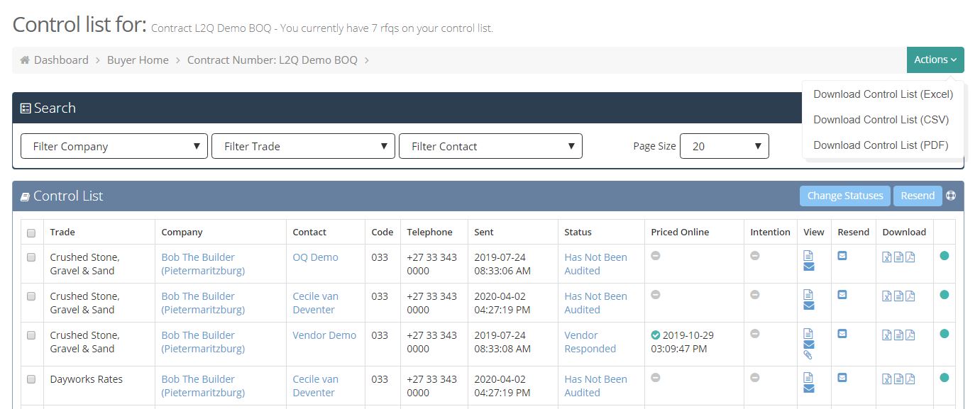This screenshot has height=409, width=980.
Task: Open Contract Number: L2Q Demo BOQ breadcrumb
Action: (x=272, y=60)
